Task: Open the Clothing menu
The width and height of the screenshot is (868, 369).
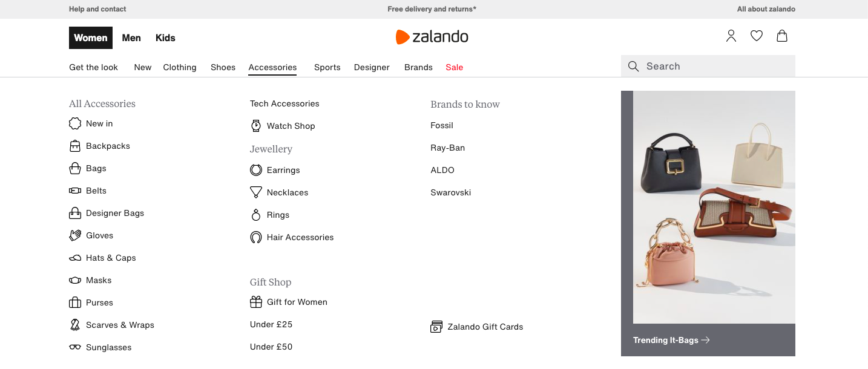Action: tap(179, 67)
